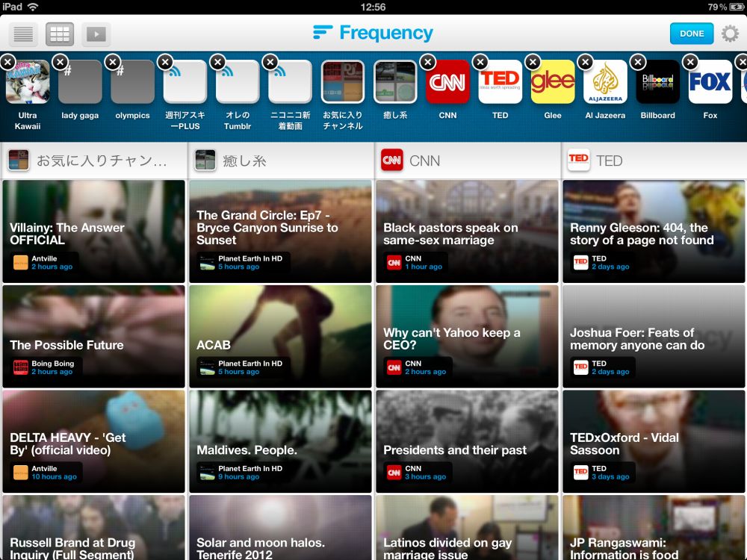The height and width of the screenshot is (560, 747).
Task: Tap the Wi-Fi icon in status bar
Action: (32, 7)
